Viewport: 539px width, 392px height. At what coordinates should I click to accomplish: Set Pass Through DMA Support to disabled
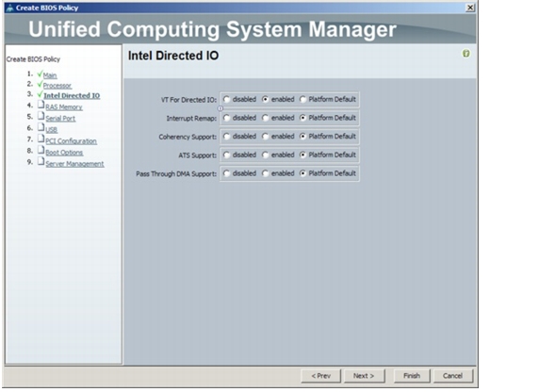226,173
